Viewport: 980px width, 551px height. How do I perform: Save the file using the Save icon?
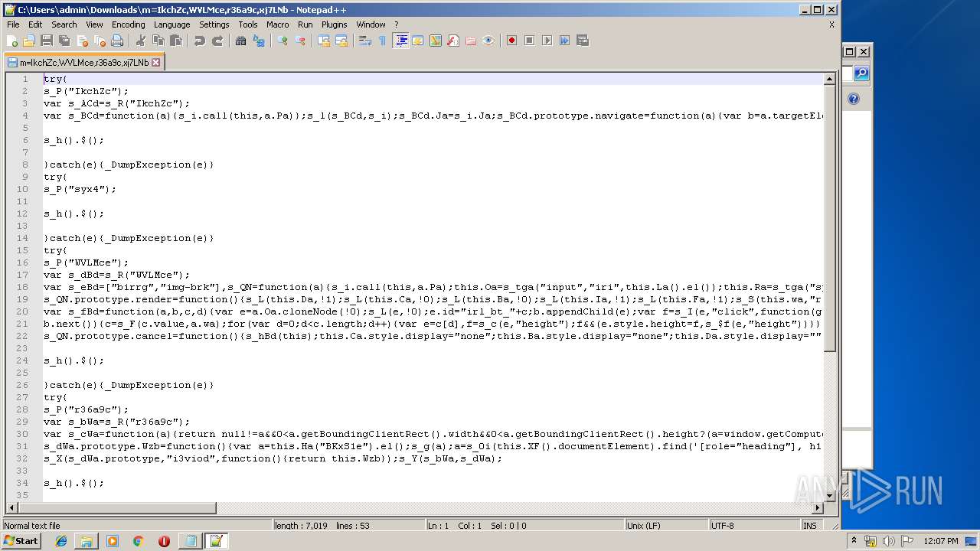[x=47, y=41]
